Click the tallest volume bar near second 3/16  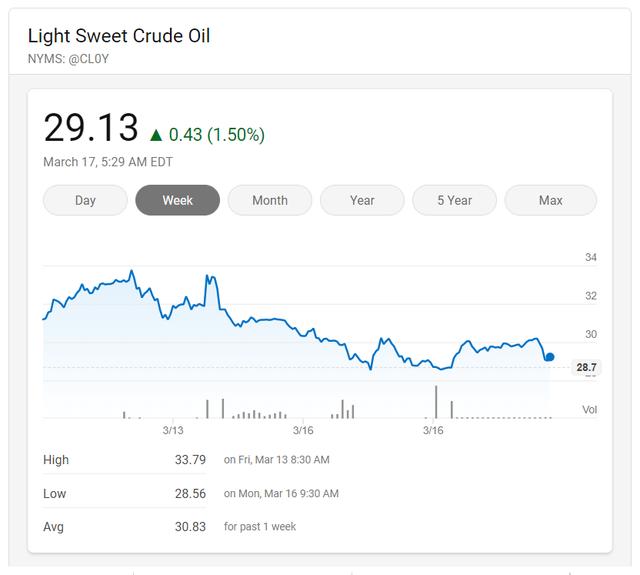point(436,402)
